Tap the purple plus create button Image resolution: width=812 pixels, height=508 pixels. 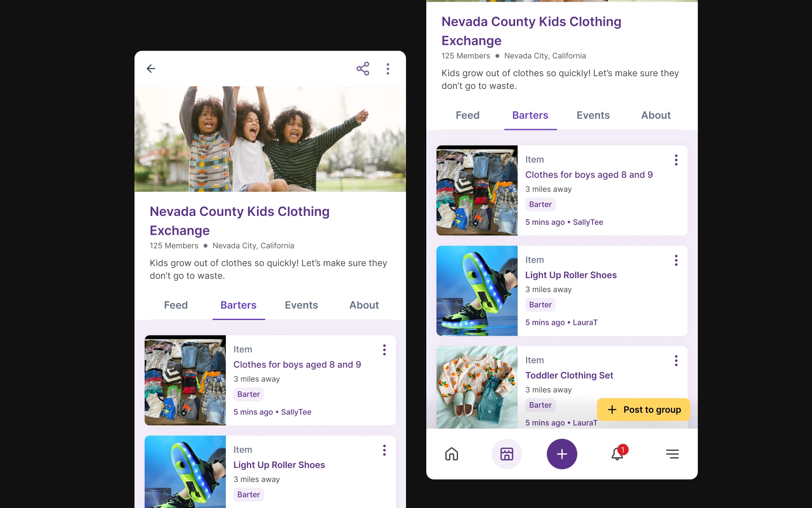[x=562, y=454]
